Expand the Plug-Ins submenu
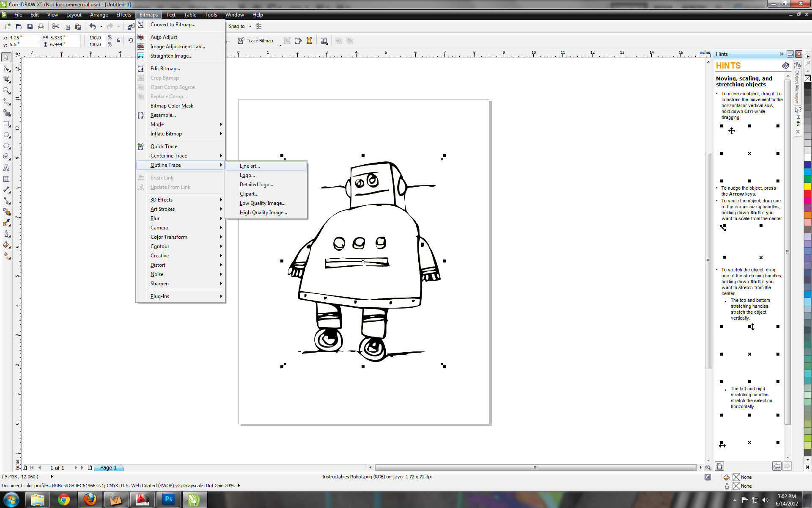 tap(181, 296)
